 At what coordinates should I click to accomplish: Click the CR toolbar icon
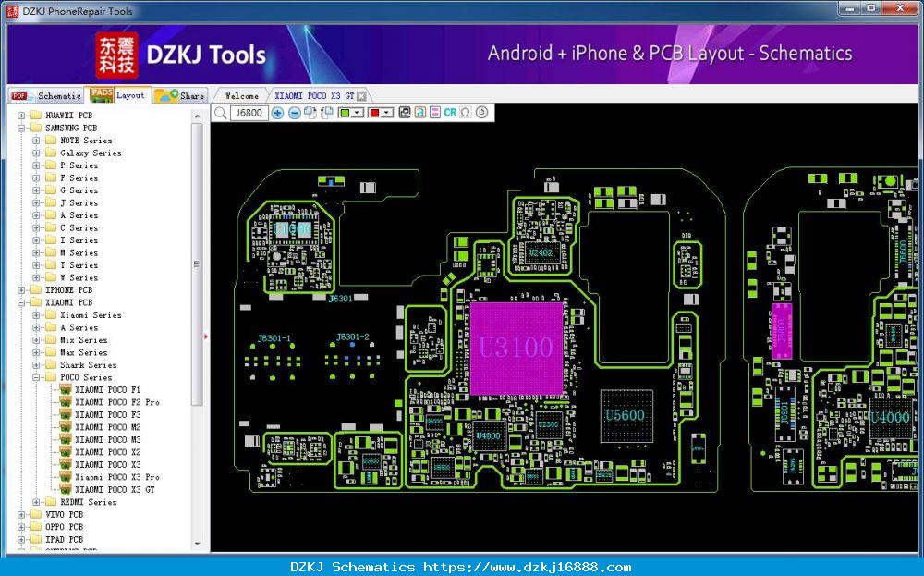[x=450, y=113]
